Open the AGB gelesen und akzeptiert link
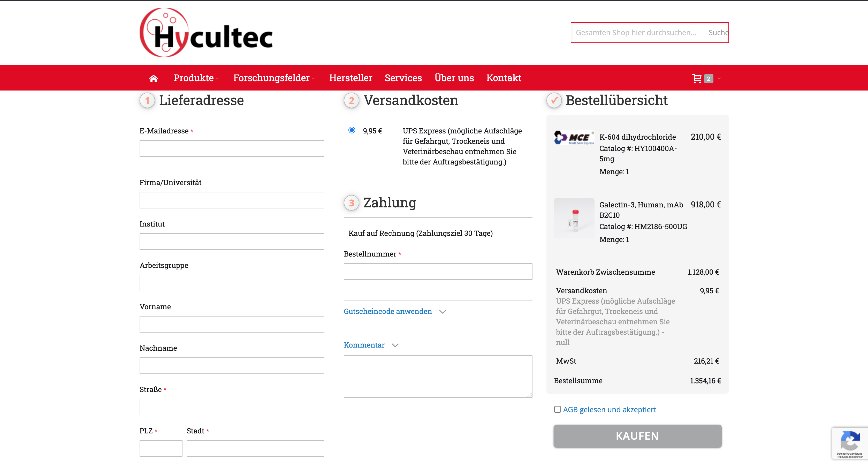The height and width of the screenshot is (466, 868). 609,409
